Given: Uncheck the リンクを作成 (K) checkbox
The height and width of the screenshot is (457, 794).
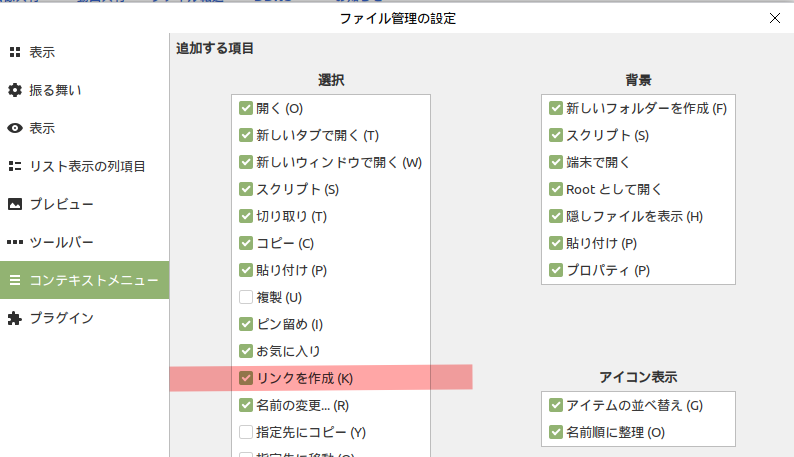Looking at the screenshot, I should 246,378.
